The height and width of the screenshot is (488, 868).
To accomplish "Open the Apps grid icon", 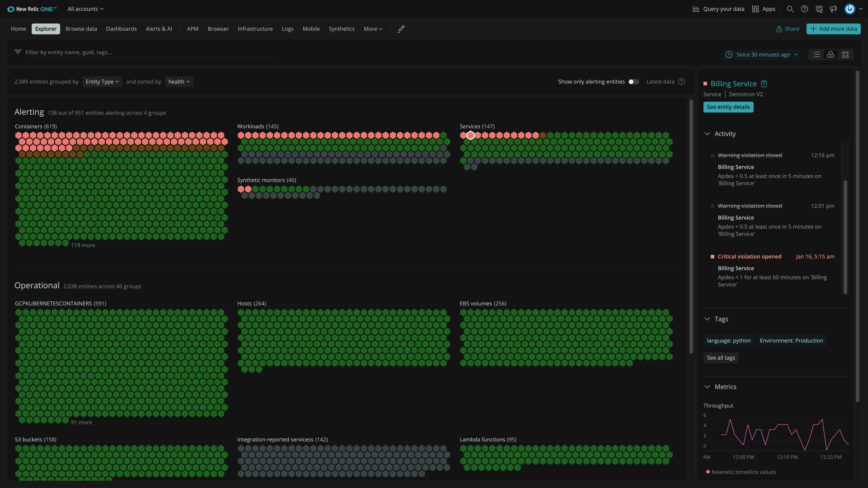I will click(x=755, y=9).
